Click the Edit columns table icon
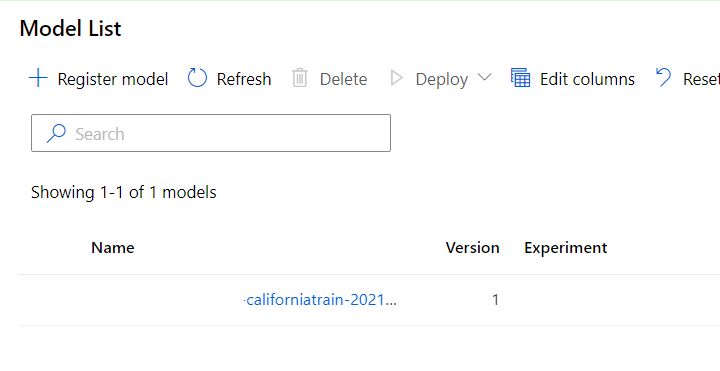 coord(521,78)
